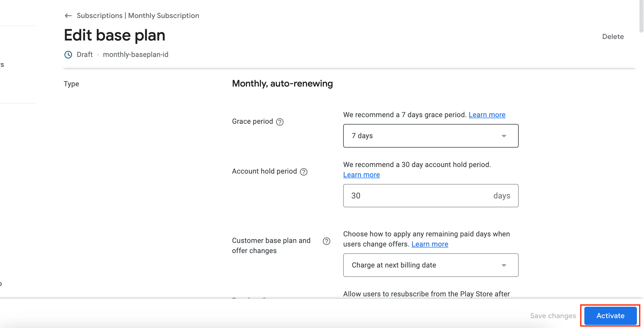This screenshot has width=644, height=328.
Task: Expand the Charge at next billing date dropdown
Action: click(425, 265)
